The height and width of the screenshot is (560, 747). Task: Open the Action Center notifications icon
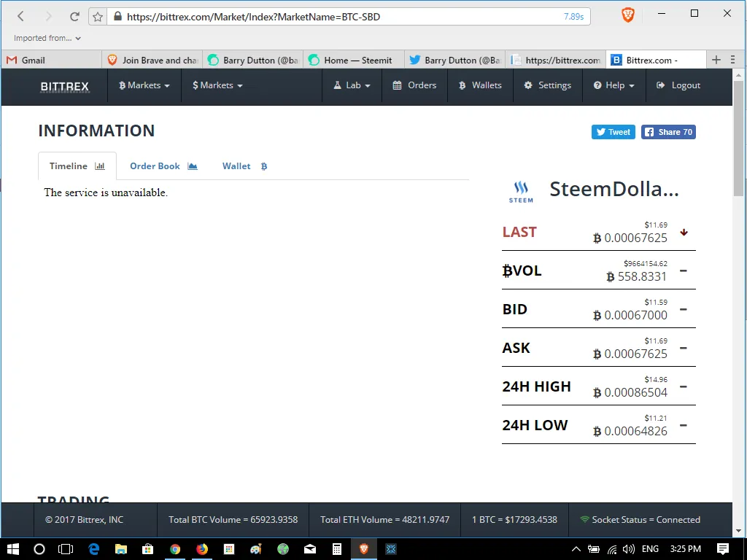(723, 549)
